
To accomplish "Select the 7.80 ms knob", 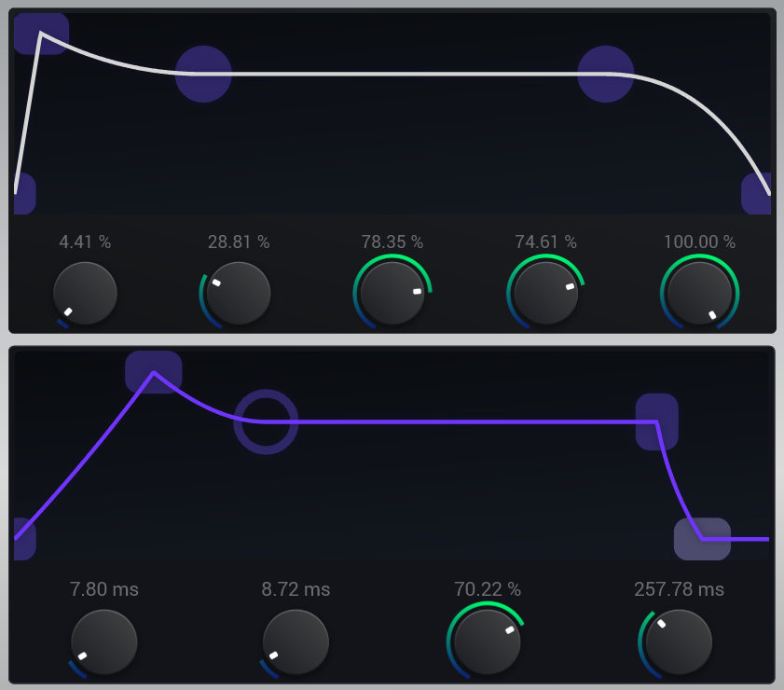I will pos(104,642).
